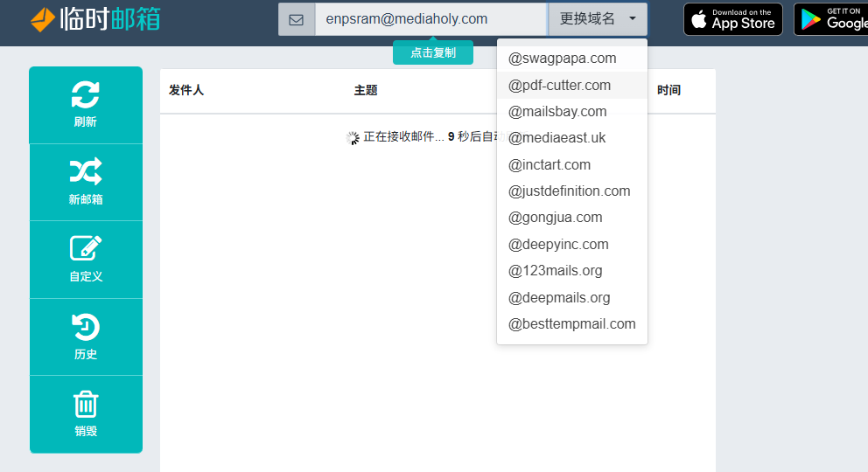Screen dimensions: 868x472
Task: Choose the @123mails.org domain option
Action: pos(572,271)
